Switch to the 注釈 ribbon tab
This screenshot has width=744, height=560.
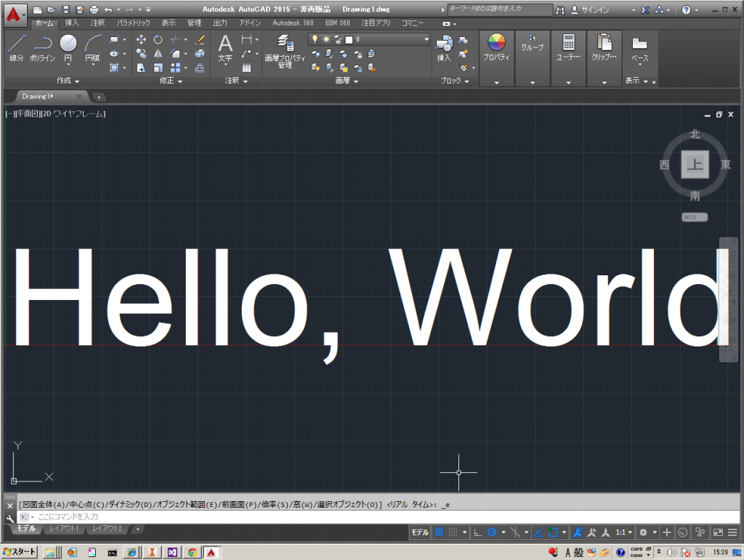(97, 23)
